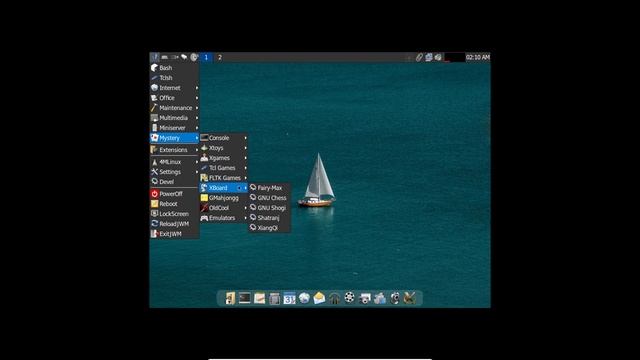640x360 pixels.
Task: Launch the globe web browser dock icon
Action: tap(304, 298)
